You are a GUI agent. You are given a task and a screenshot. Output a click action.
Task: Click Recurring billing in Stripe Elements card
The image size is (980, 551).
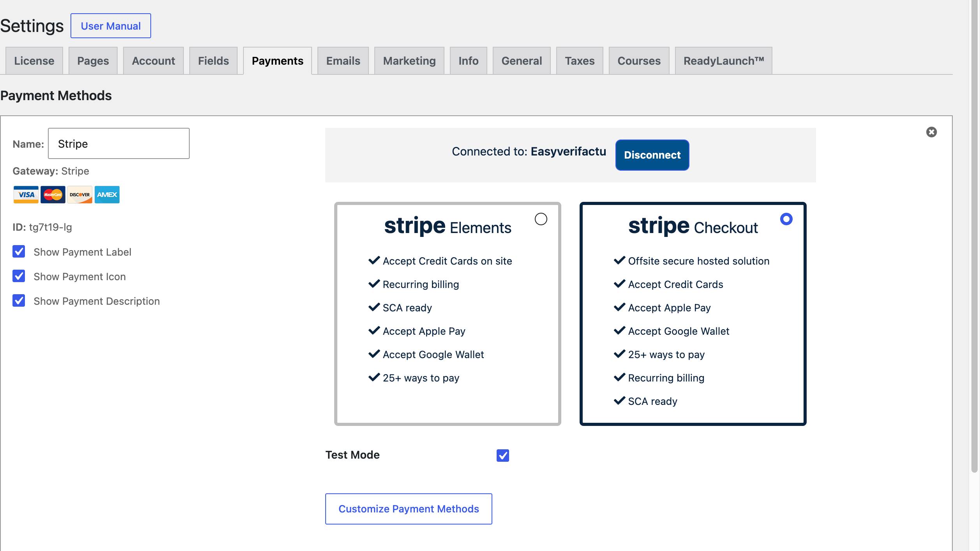[x=421, y=284]
